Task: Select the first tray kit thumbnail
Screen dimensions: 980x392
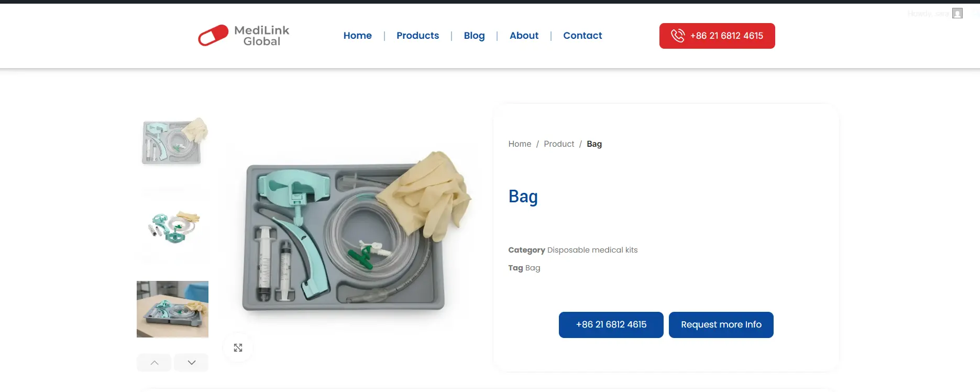Action: (x=173, y=141)
